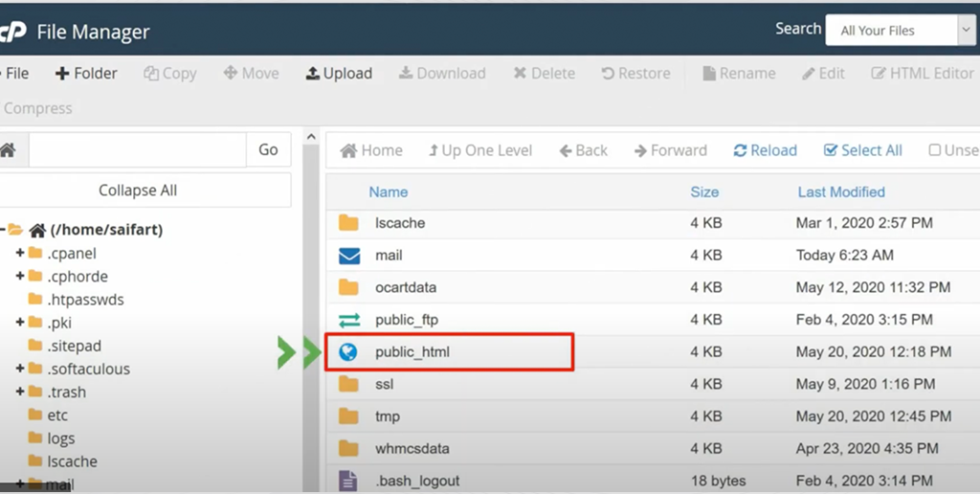Click the public_html globe icon

click(x=348, y=352)
